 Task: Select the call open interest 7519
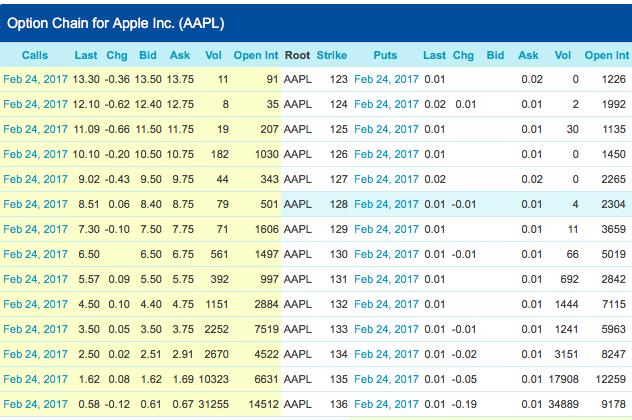(266, 329)
